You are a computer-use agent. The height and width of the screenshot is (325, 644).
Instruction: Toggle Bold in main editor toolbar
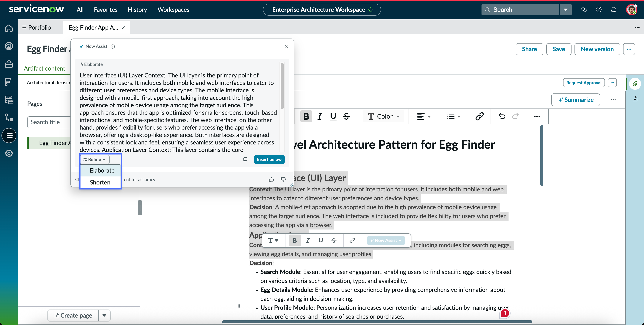[x=306, y=116]
